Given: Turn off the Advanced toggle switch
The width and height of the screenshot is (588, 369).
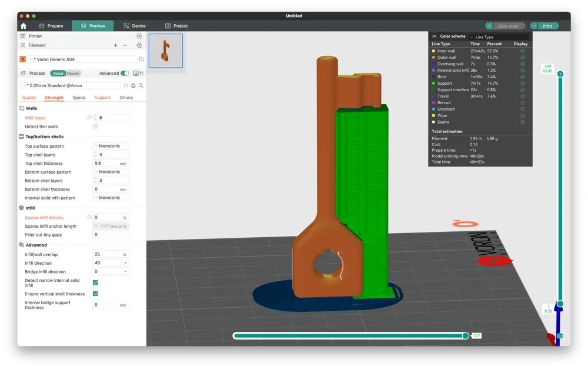Looking at the screenshot, I should coord(125,74).
